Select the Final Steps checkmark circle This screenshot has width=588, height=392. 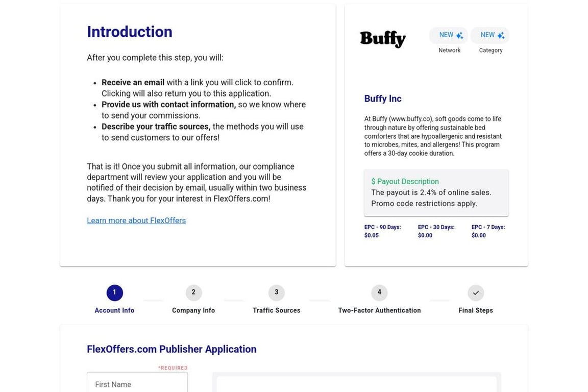tap(476, 292)
